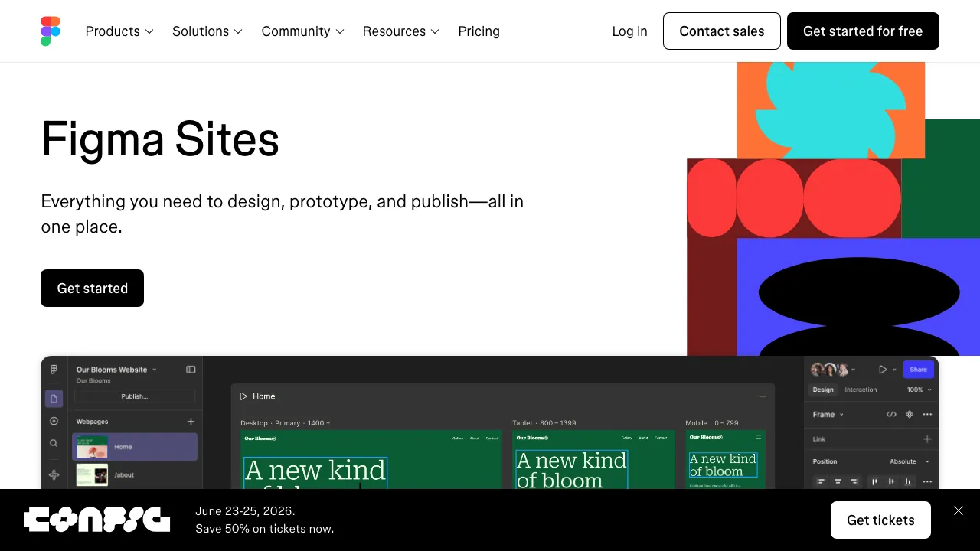Select the search icon in the left sidebar
Viewport: 980px width, 551px height.
54,442
